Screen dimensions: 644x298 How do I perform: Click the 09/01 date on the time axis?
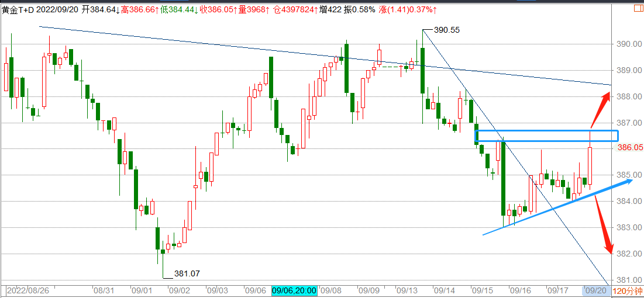(x=141, y=291)
